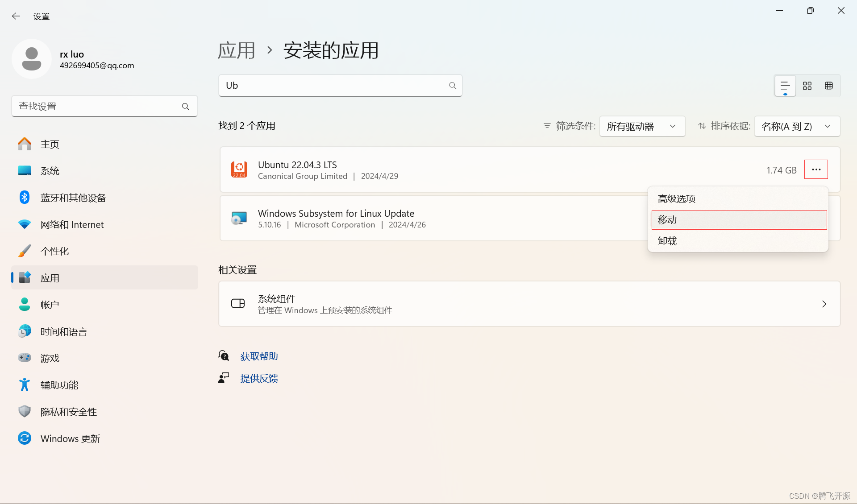Open the sort by Name A-Z dropdown
Image resolution: width=857 pixels, height=504 pixels.
click(x=797, y=126)
